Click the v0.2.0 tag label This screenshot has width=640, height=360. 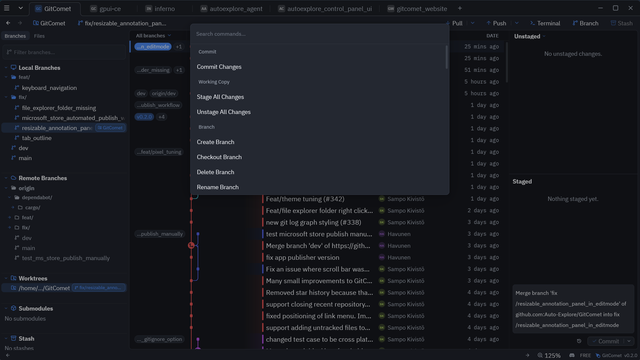(x=144, y=117)
